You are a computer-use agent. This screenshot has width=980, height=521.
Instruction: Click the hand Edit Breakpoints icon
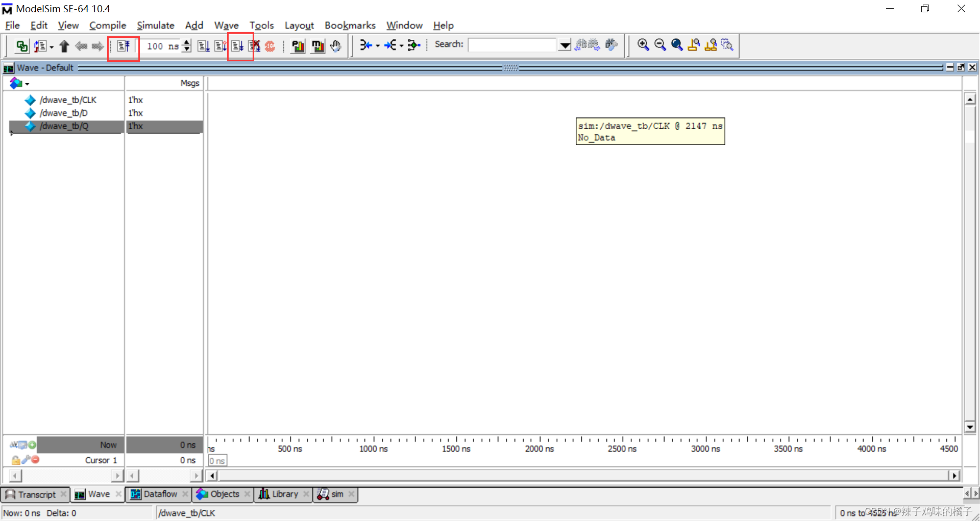pyautogui.click(x=335, y=46)
